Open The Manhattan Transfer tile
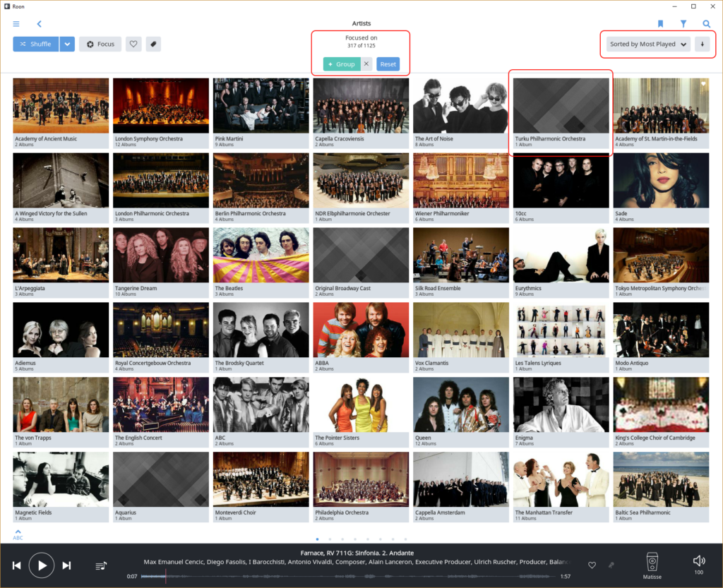Viewport: 723px width, 588px height. coord(561,487)
